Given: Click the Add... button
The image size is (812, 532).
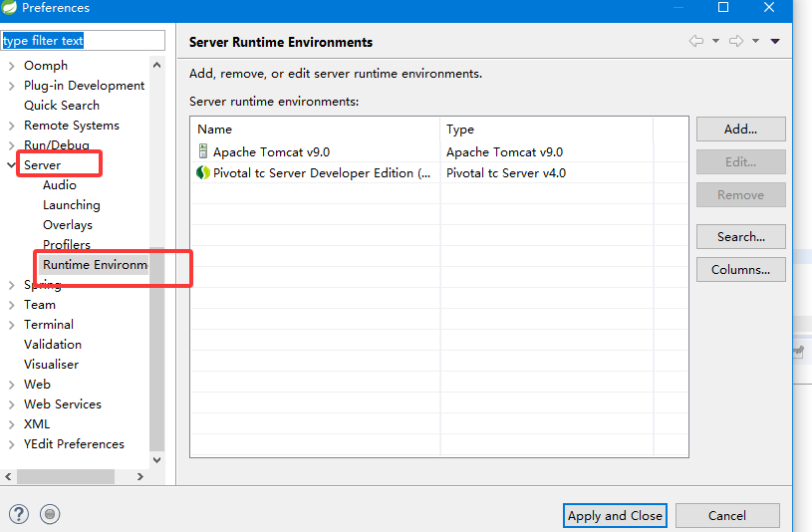Looking at the screenshot, I should click(x=740, y=129).
